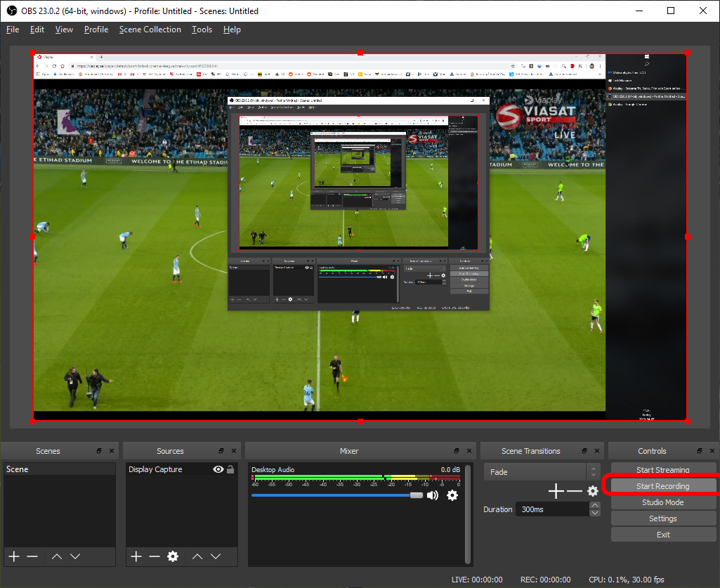This screenshot has width=720, height=588.
Task: Close the Scene Transitions panel
Action: [x=597, y=450]
